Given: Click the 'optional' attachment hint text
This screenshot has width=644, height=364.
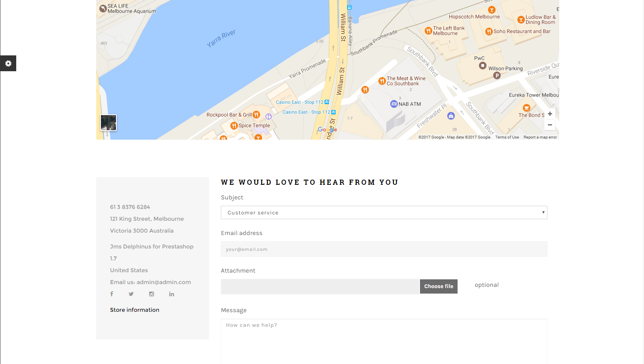Looking at the screenshot, I should coord(486,285).
